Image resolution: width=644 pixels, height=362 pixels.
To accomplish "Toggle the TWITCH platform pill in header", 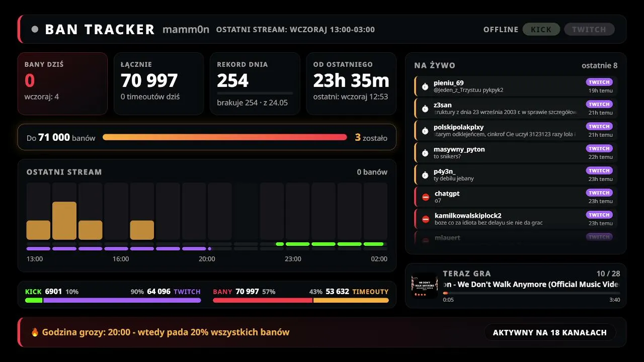I will (x=589, y=29).
